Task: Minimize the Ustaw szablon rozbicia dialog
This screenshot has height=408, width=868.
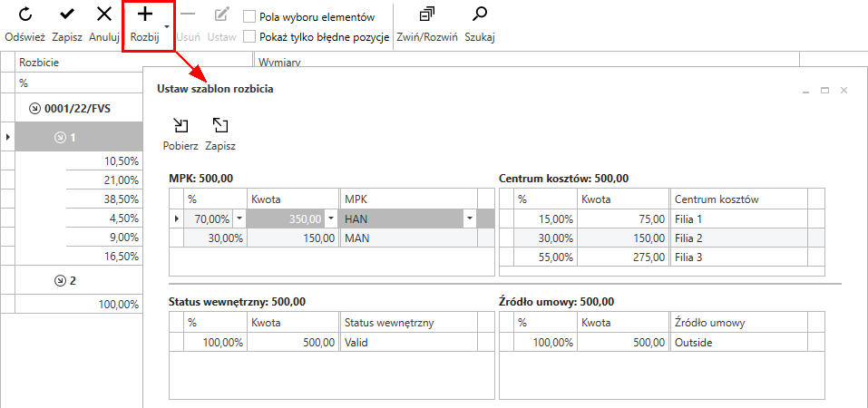Action: (x=806, y=91)
